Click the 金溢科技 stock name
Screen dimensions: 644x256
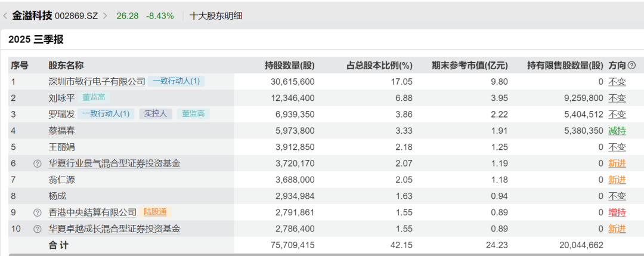tap(32, 16)
